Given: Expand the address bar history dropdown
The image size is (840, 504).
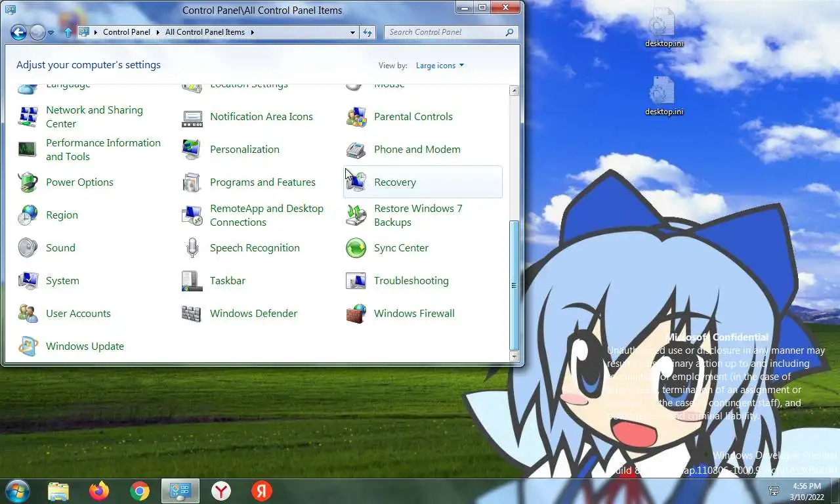Looking at the screenshot, I should coord(352,32).
